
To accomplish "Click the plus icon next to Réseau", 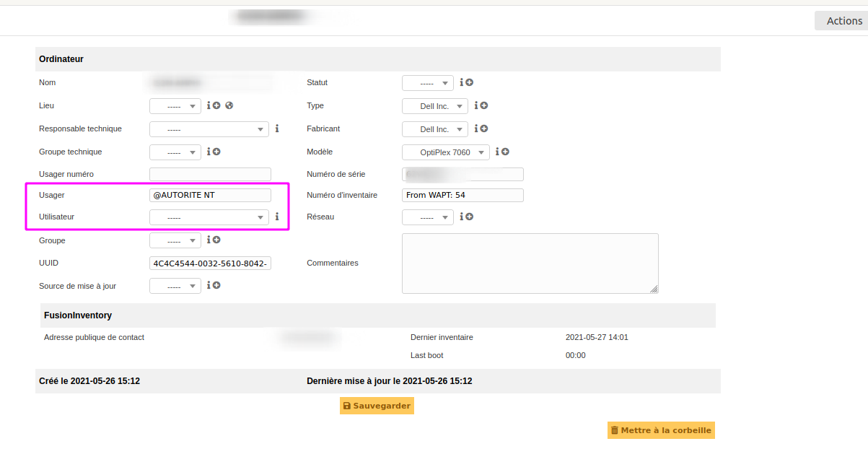I will click(x=470, y=217).
